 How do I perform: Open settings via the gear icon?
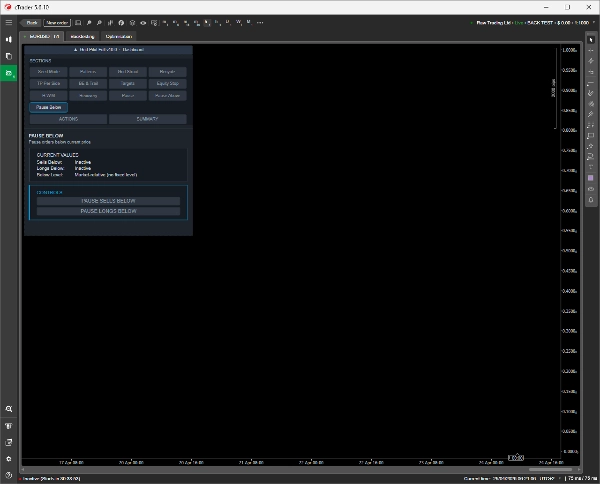pyautogui.click(x=9, y=458)
